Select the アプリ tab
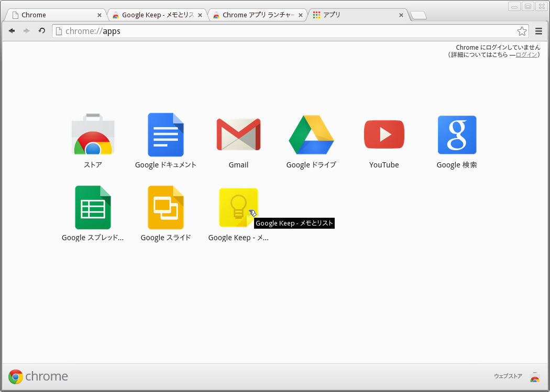This screenshot has height=392, width=550. (358, 15)
